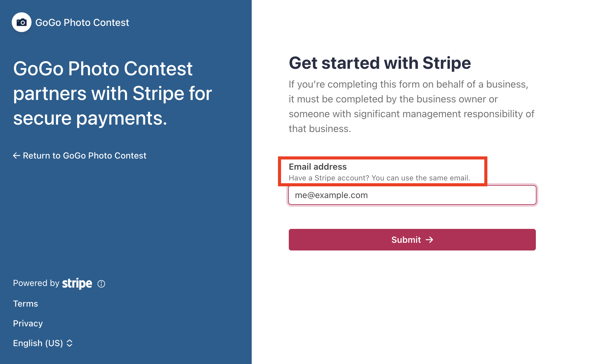Screen dimensions: 593x364
Task: Click the 'Have a Stripe account?' hint text
Action: click(x=379, y=178)
